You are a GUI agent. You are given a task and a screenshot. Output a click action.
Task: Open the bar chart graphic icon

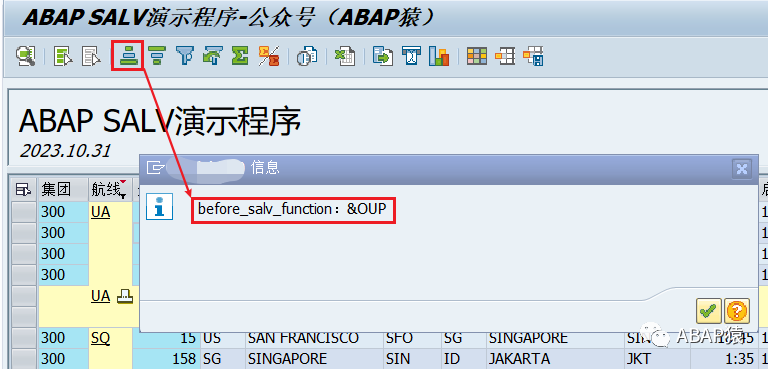click(x=439, y=56)
